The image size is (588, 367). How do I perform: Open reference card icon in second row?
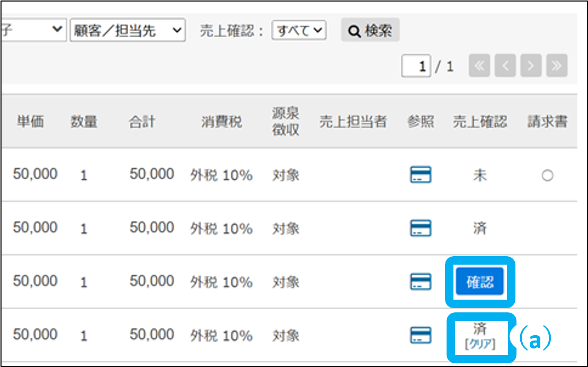(x=421, y=228)
